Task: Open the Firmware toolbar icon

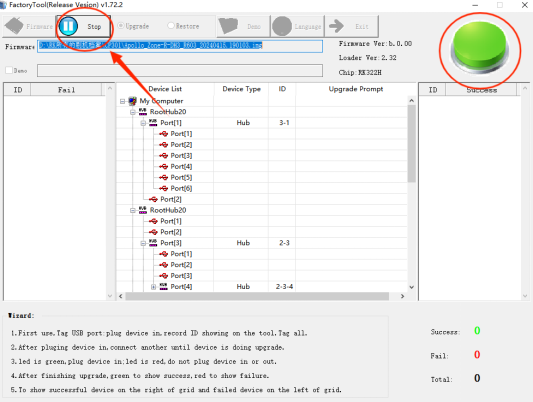Action: 14,26
